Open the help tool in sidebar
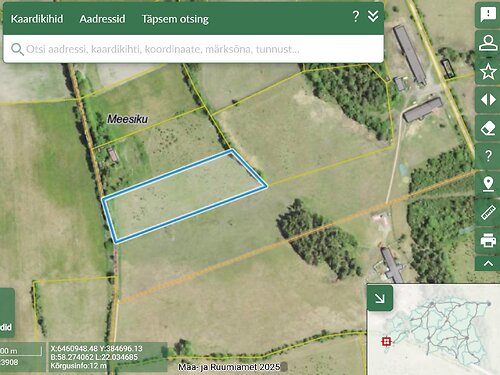 488,156
